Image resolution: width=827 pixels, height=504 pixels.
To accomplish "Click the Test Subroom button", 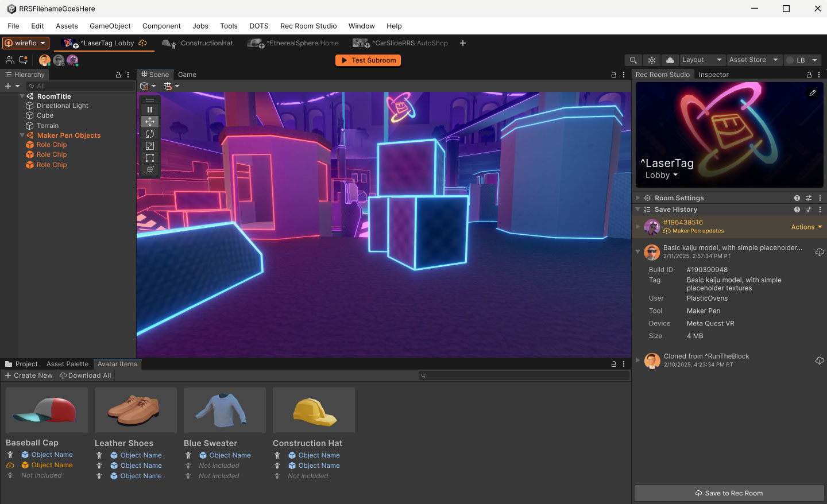I will pos(368,60).
